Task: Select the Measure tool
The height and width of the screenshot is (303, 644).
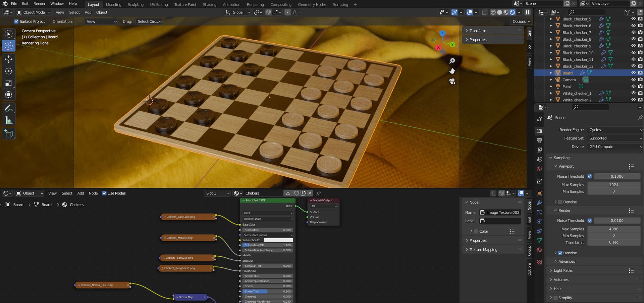Action: point(9,120)
